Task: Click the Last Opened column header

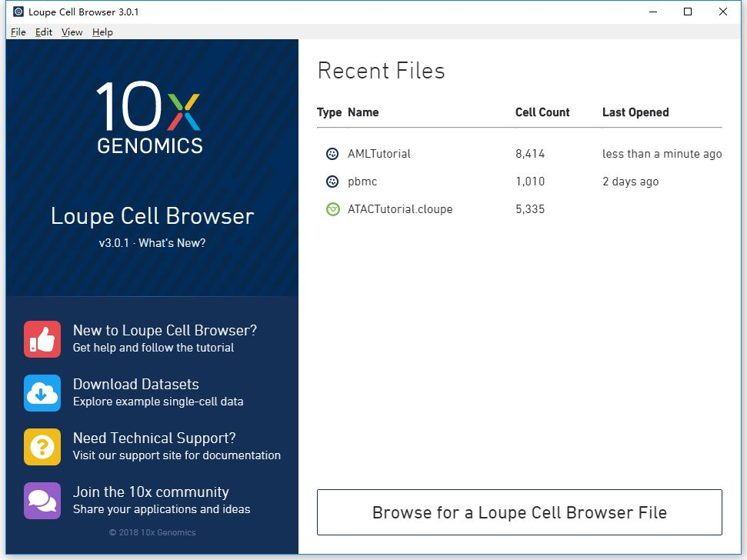Action: tap(635, 112)
